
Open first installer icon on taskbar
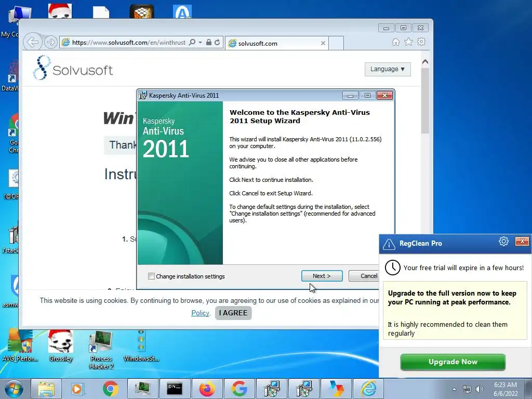pyautogui.click(x=271, y=389)
